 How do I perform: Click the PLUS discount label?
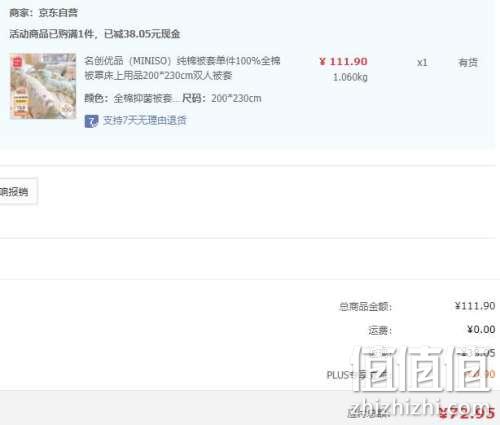[357, 375]
